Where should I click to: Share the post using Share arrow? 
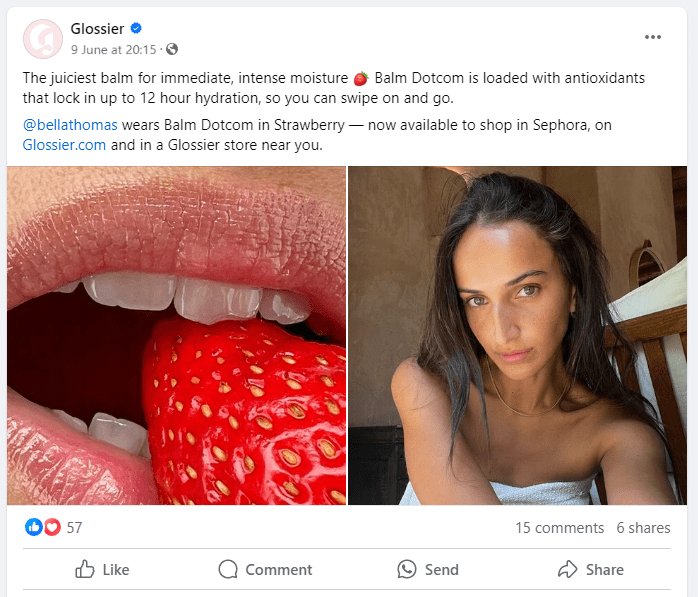[x=590, y=569]
